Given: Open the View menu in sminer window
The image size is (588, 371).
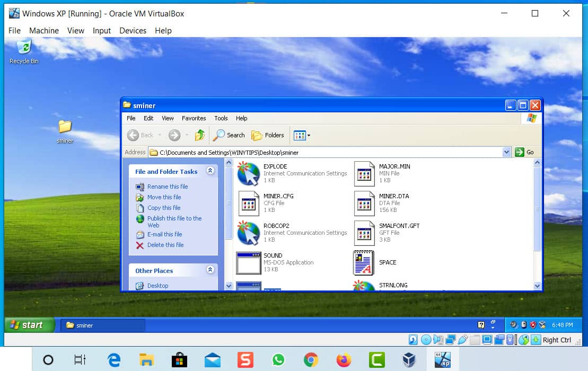Looking at the screenshot, I should tap(168, 118).
